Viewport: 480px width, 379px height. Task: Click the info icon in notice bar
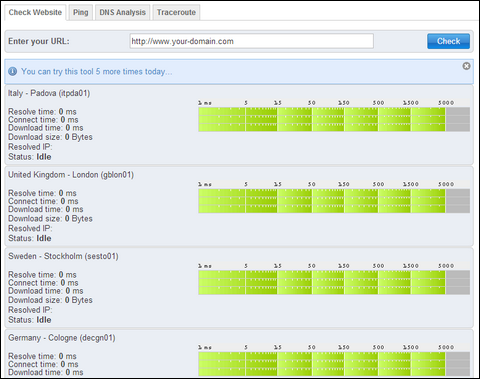(x=13, y=71)
